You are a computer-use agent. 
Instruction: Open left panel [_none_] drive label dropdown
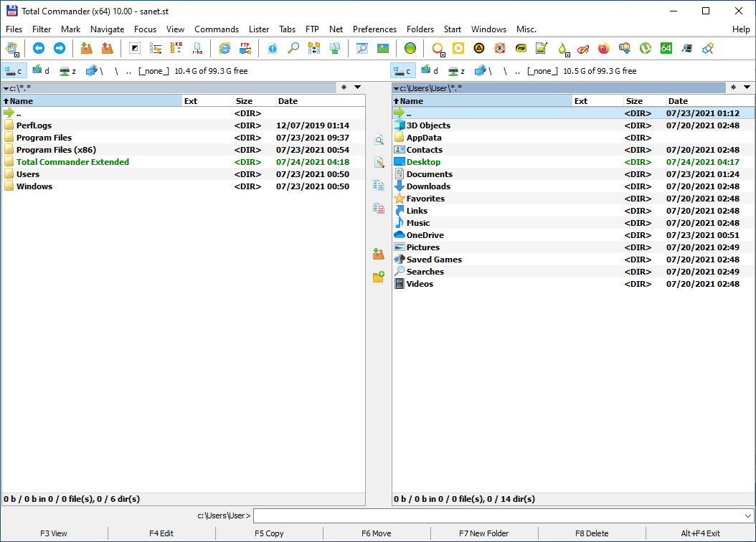[153, 71]
